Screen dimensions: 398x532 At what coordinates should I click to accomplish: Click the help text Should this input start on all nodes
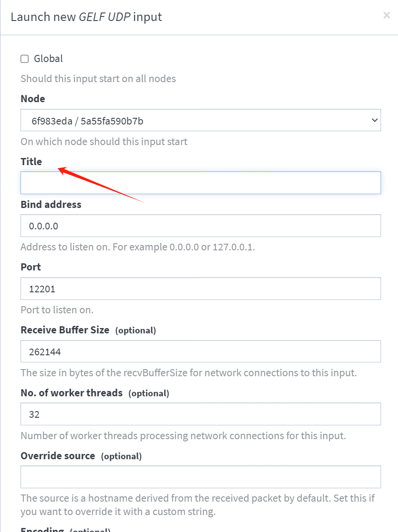point(98,79)
